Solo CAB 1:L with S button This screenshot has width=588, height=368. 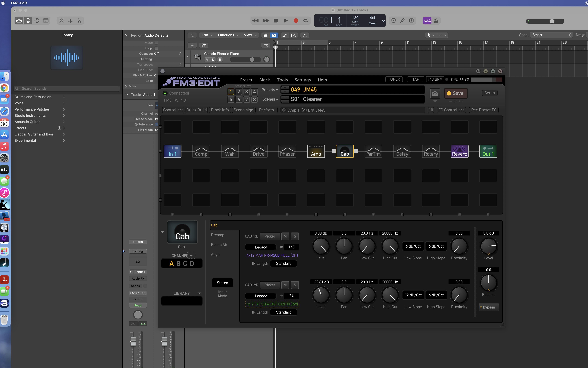(x=295, y=236)
